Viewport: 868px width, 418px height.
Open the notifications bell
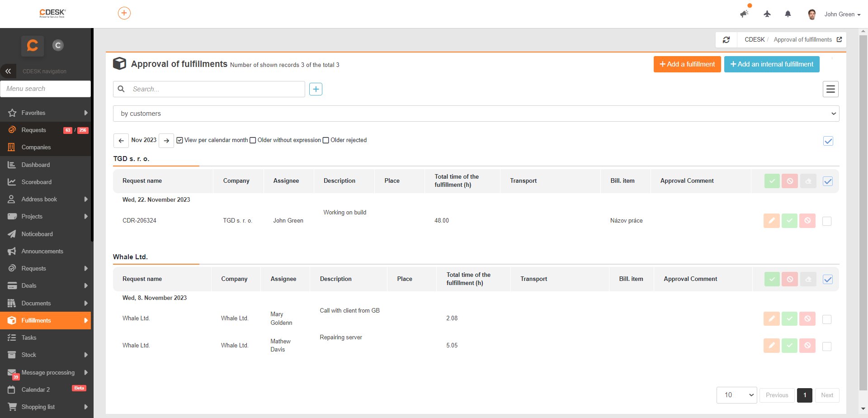coord(788,14)
